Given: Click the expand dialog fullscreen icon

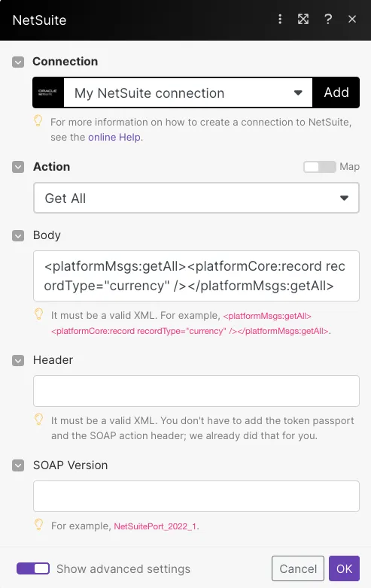Looking at the screenshot, I should pyautogui.click(x=303, y=19).
